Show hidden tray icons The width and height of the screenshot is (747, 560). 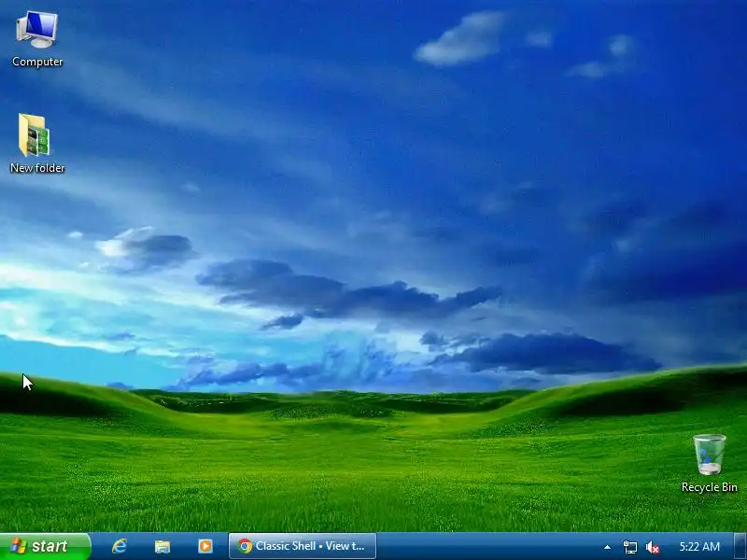coord(608,547)
